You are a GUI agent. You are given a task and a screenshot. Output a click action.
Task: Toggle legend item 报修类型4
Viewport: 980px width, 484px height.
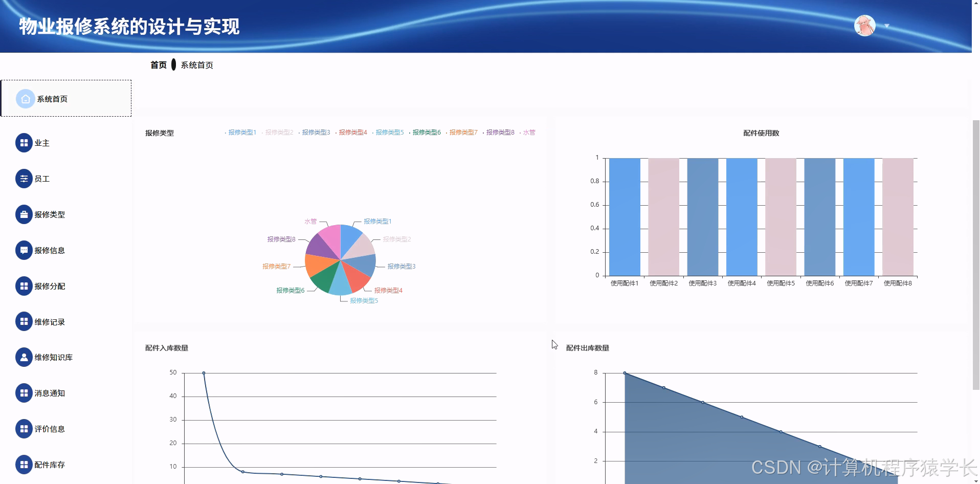coord(351,132)
